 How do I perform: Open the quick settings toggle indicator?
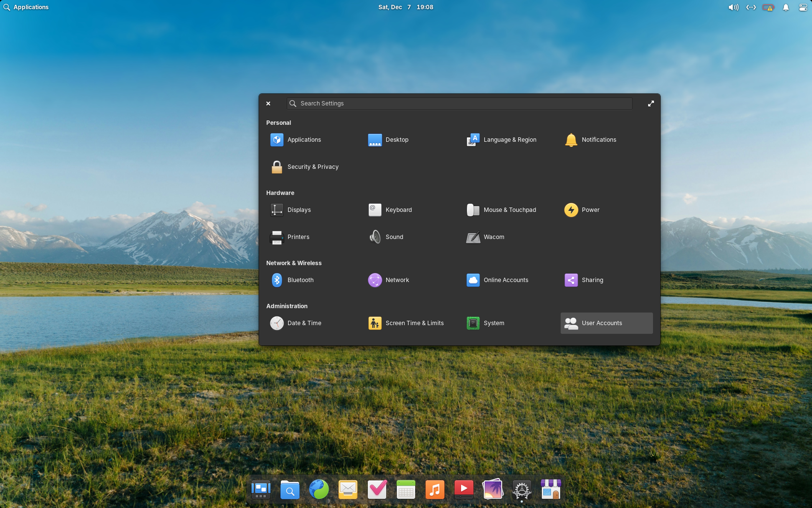(803, 7)
